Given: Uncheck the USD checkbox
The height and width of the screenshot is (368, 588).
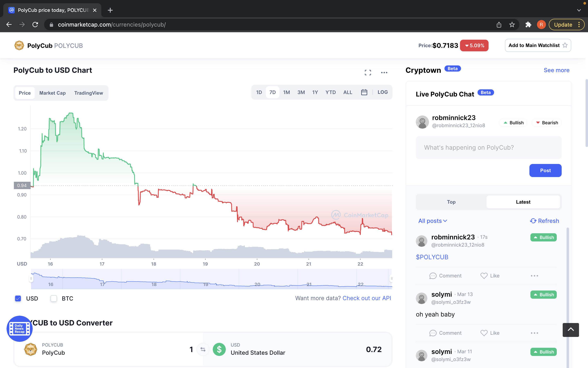Looking at the screenshot, I should pyautogui.click(x=18, y=298).
